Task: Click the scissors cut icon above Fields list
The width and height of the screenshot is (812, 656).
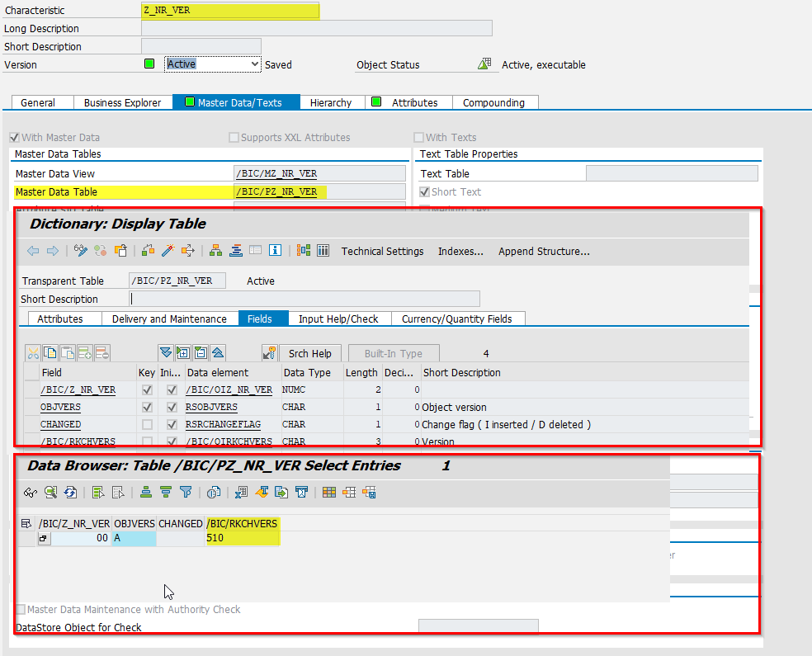Action: pos(33,352)
